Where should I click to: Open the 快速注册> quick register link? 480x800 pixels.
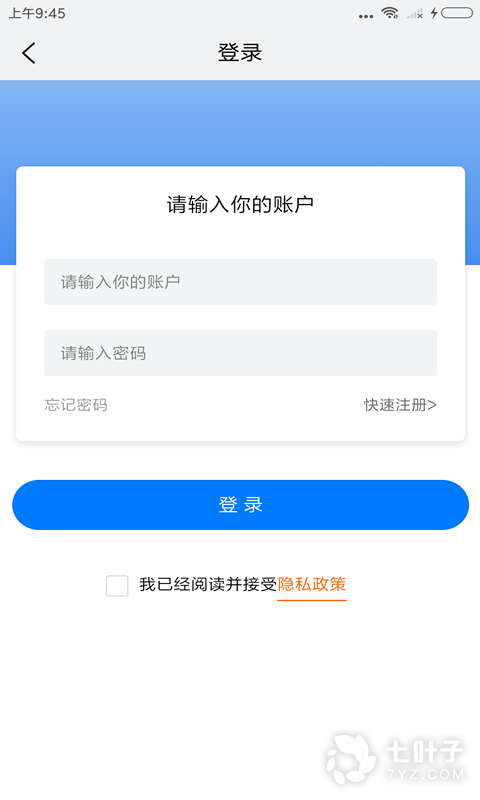[x=400, y=405]
